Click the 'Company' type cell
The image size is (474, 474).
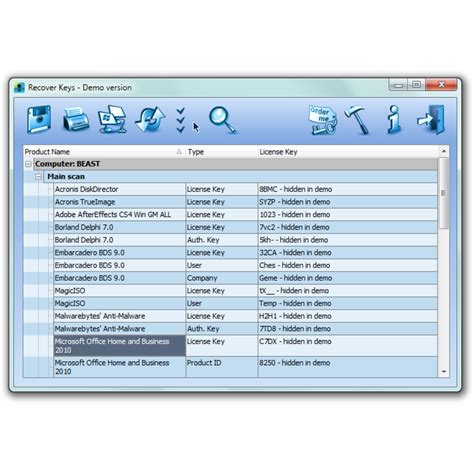pos(222,278)
